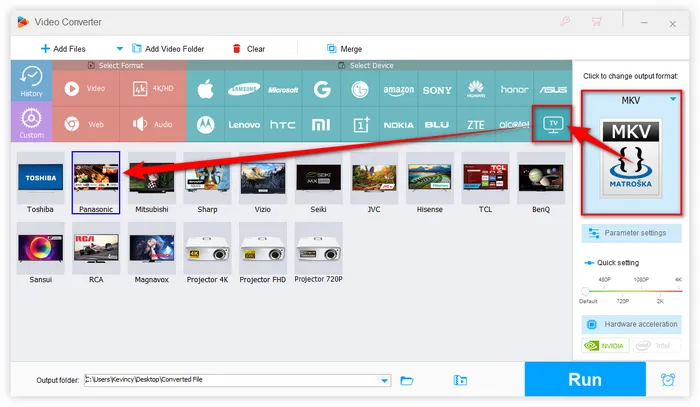Choose the Samsung device brand
The width and height of the screenshot is (700, 407).
tap(244, 89)
